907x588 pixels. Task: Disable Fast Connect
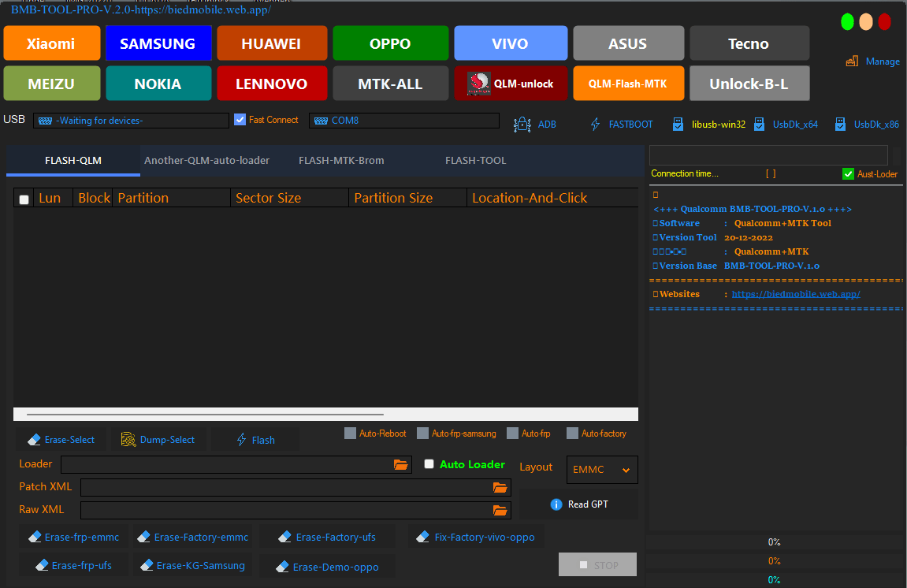click(240, 119)
